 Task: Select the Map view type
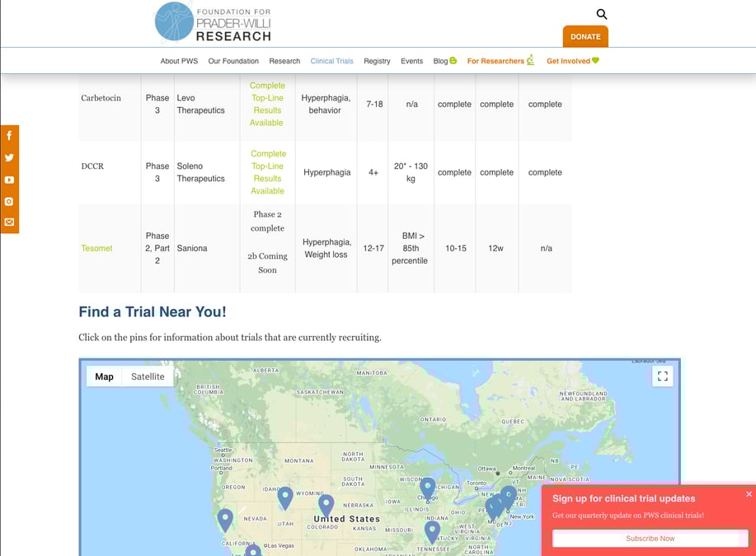click(105, 376)
